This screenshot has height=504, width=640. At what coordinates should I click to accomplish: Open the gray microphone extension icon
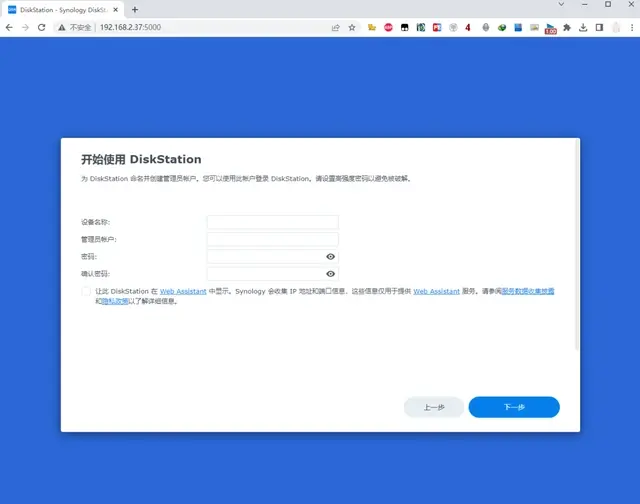486,27
